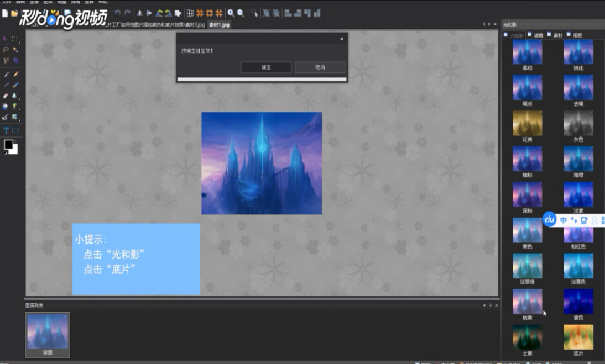Select the gradient image tool
The image size is (605, 364).
(15, 117)
